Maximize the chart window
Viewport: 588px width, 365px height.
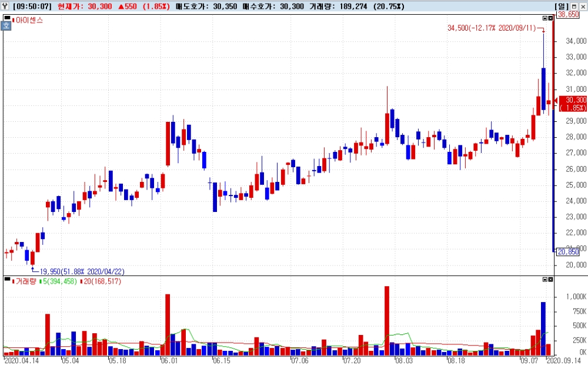point(574,6)
